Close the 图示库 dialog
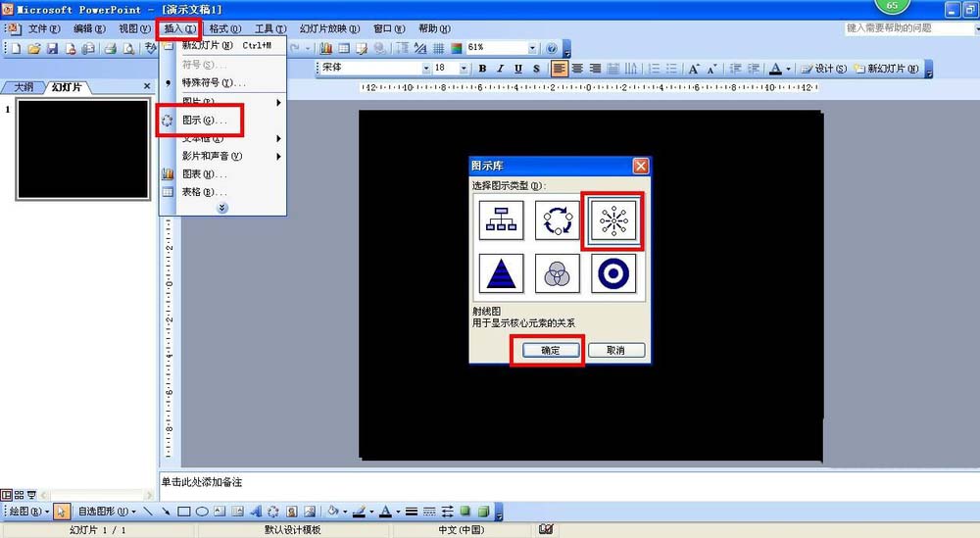 641,166
